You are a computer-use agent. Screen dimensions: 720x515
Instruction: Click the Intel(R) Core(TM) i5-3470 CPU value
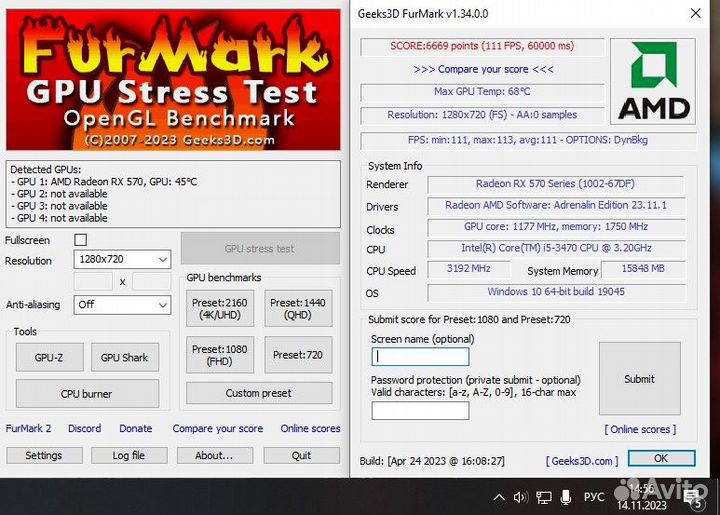point(556,248)
